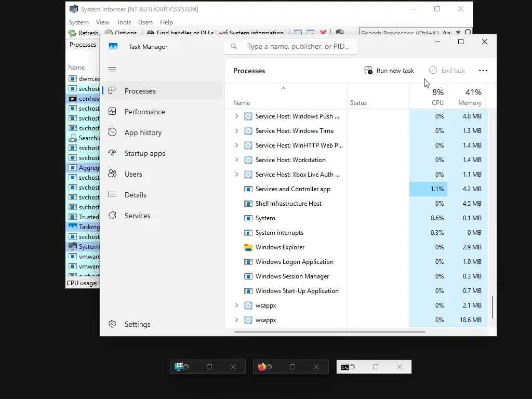Select the dwm.exe row in System Informer
Screen dimensions: 532x399
[x=83, y=79]
